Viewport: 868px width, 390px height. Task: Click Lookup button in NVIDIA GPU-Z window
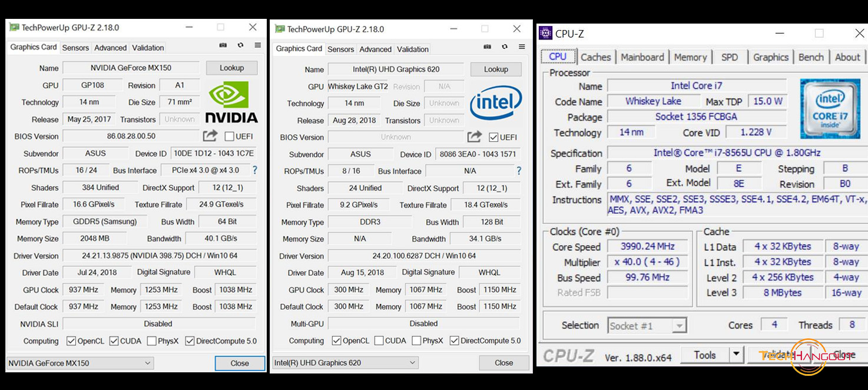[232, 68]
